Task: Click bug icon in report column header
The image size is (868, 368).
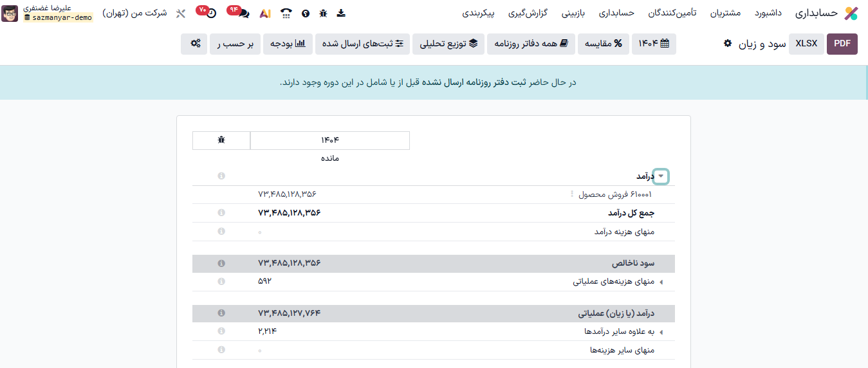Action: [221, 140]
